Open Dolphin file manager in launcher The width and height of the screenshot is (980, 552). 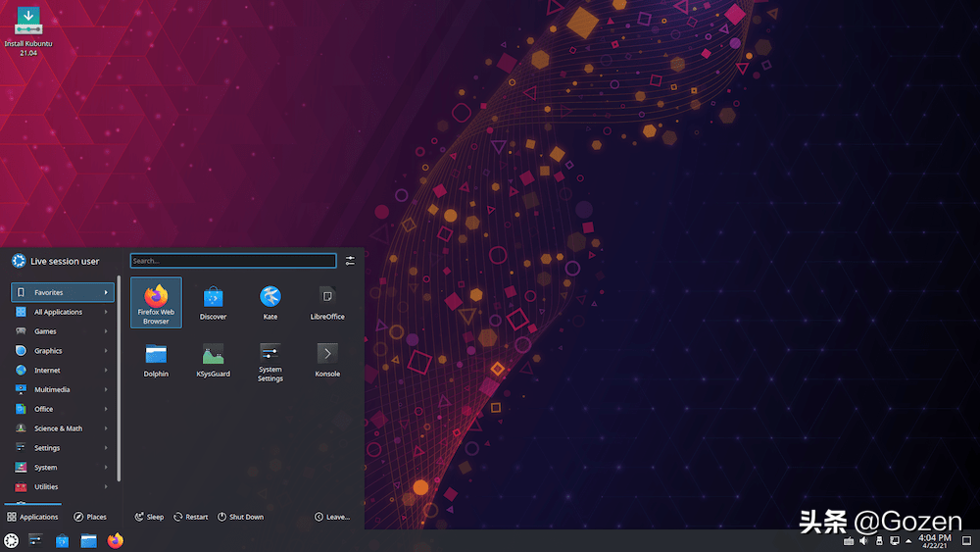156,360
